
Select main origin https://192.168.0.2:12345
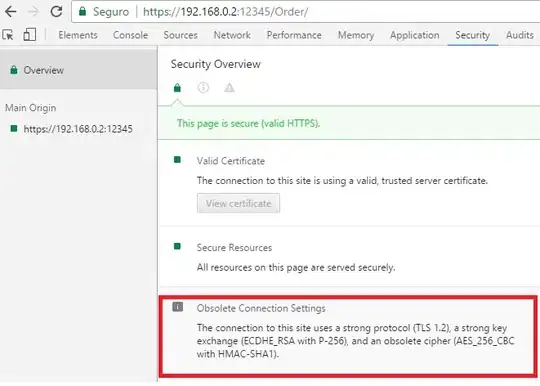click(x=78, y=129)
